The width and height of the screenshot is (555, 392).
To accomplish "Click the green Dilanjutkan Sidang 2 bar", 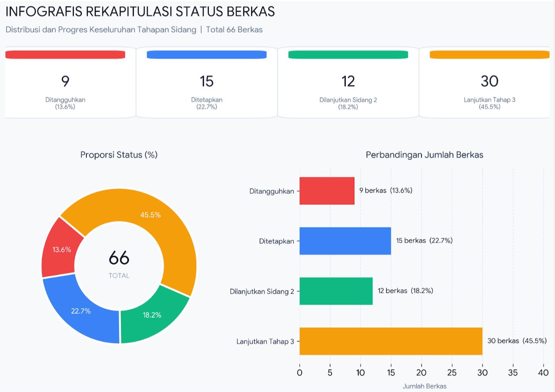I will 336,291.
